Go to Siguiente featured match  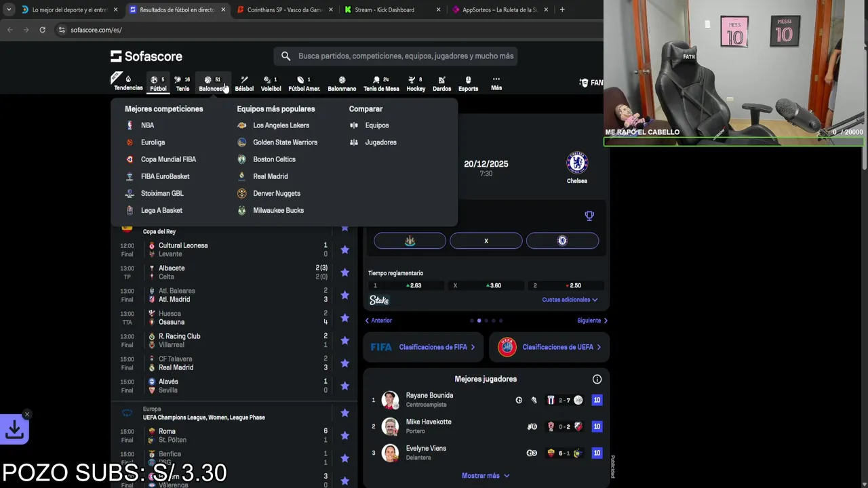[x=592, y=321]
